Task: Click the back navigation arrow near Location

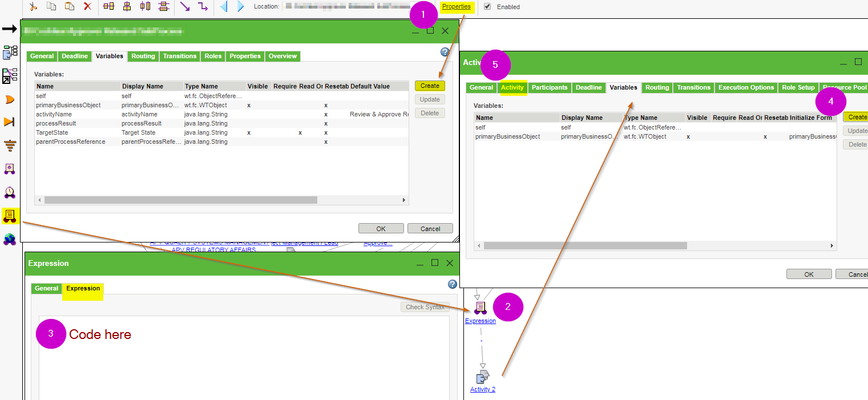Action: (224, 7)
